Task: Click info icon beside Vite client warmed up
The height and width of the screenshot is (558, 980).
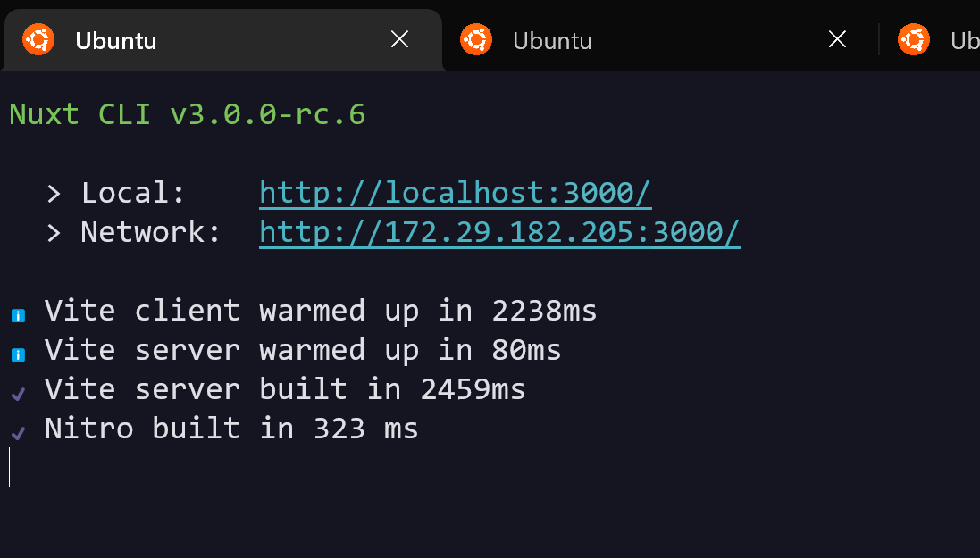Action: (18, 315)
